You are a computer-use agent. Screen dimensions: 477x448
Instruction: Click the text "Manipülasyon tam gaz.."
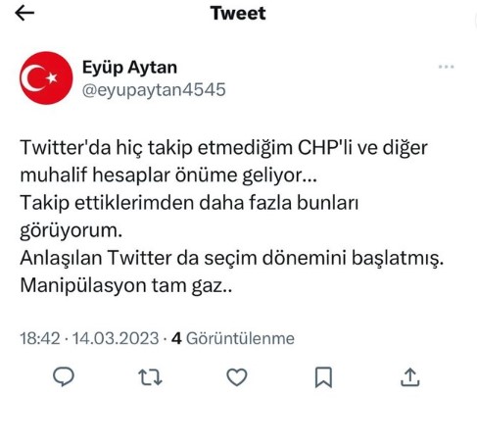(126, 286)
